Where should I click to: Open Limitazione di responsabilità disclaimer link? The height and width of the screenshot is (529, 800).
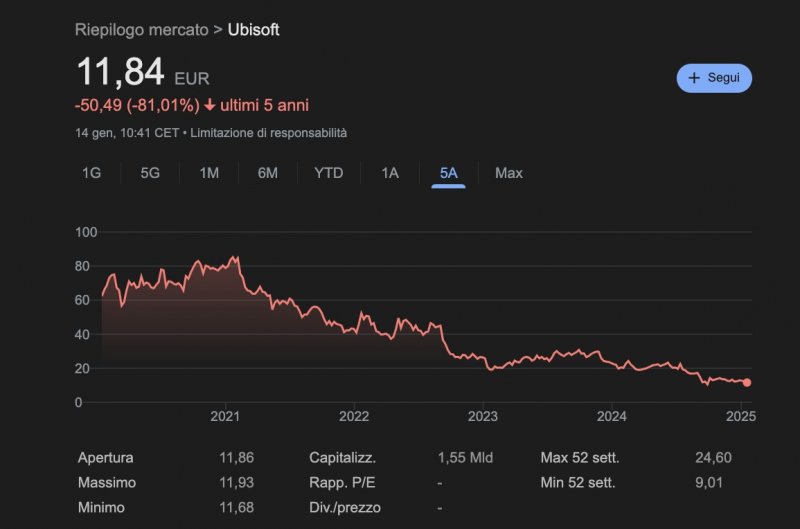(269, 132)
